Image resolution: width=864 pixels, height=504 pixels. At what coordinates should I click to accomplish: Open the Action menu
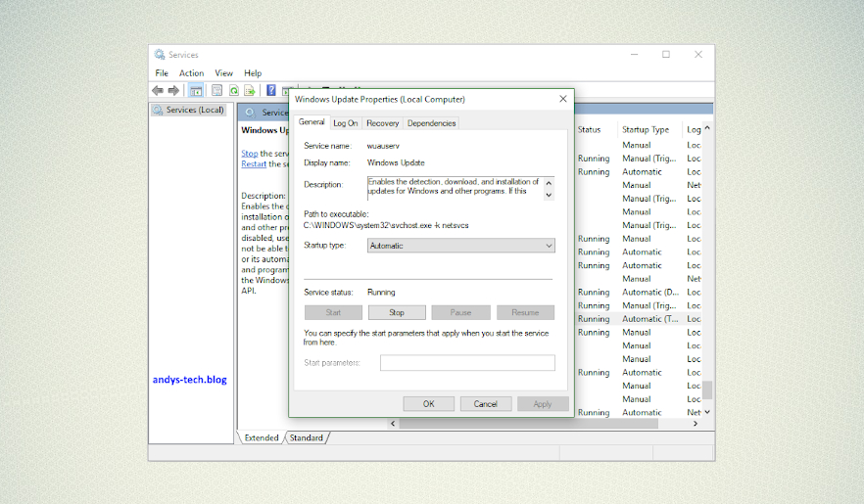click(x=191, y=73)
